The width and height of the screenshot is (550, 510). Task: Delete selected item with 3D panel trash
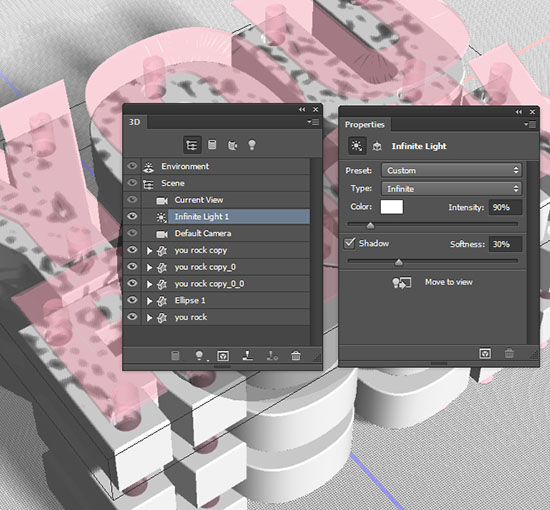[296, 356]
